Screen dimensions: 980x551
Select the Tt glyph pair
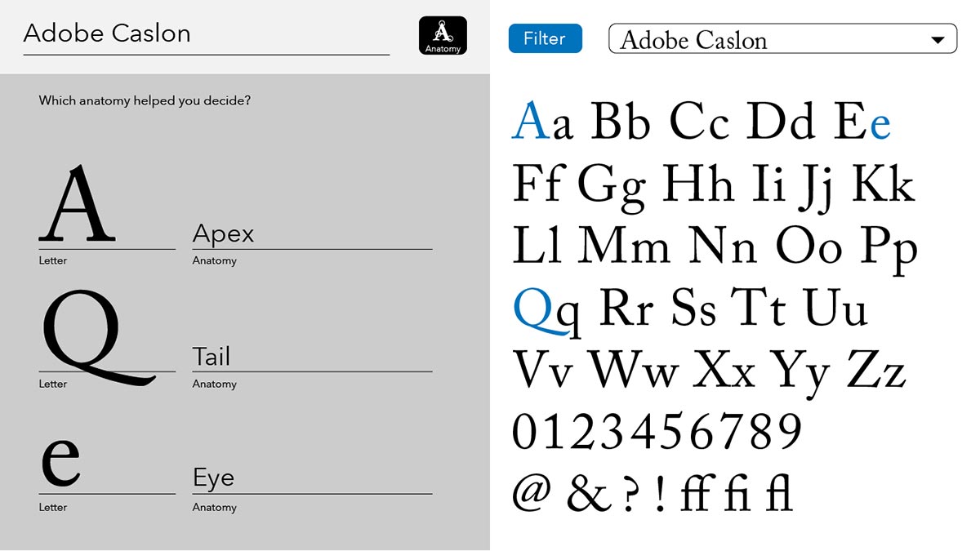coord(759,307)
